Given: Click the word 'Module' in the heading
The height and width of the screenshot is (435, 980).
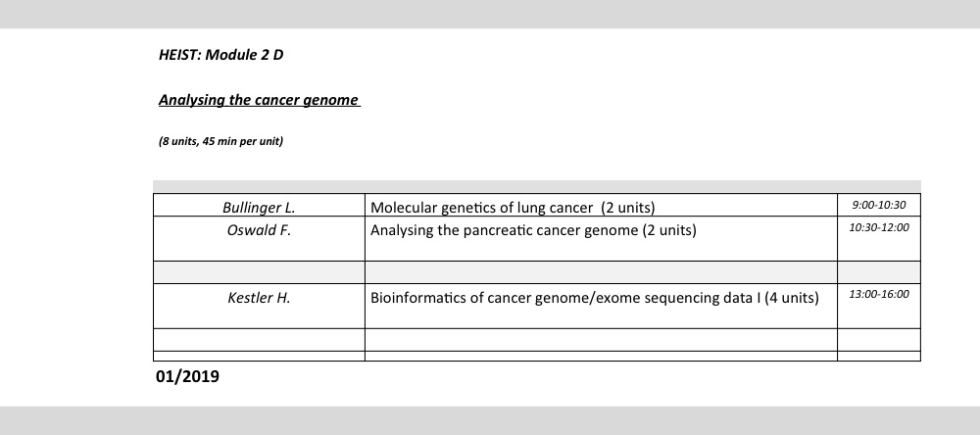Looking at the screenshot, I should 231,55.
